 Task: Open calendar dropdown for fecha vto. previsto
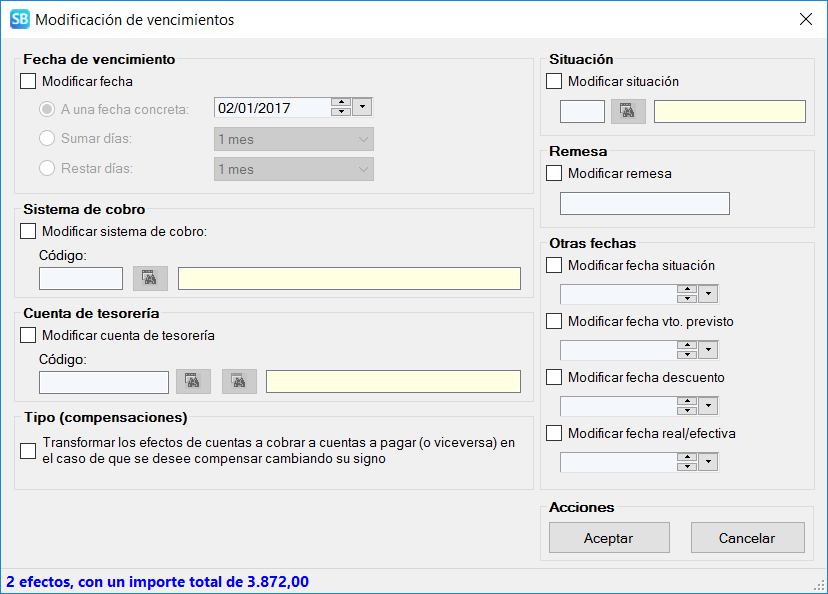709,350
